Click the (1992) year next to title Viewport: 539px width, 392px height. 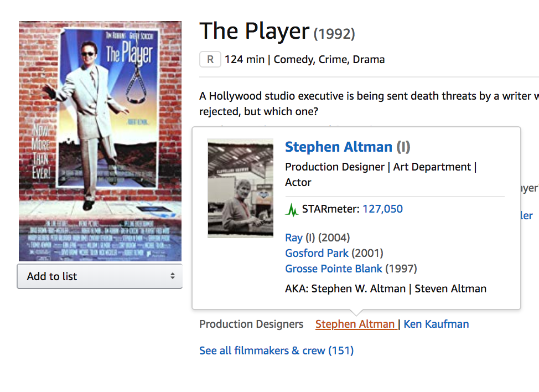click(334, 34)
